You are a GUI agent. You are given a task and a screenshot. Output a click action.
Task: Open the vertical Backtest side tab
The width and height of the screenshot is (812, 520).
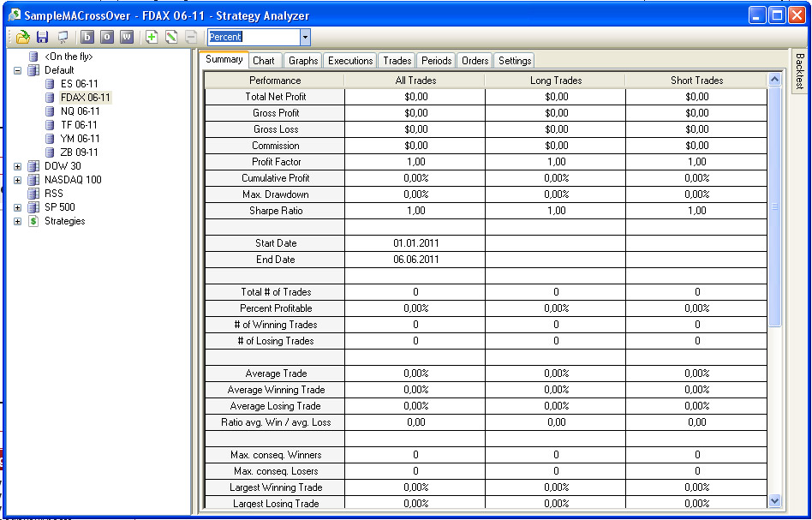[x=799, y=71]
